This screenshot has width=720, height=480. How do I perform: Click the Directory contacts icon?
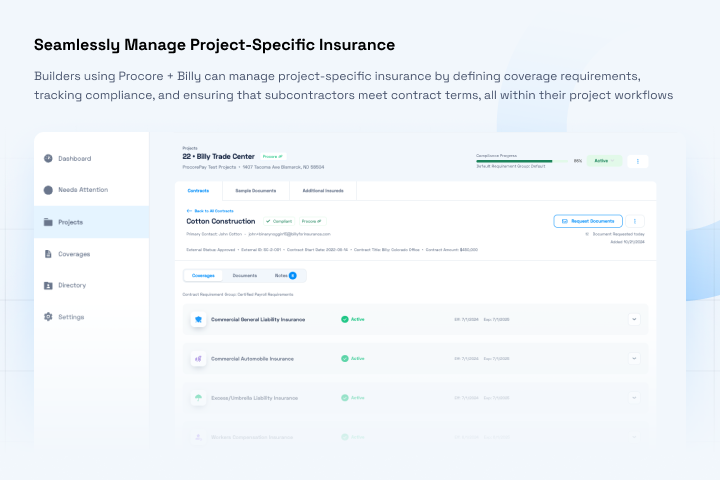pos(48,286)
